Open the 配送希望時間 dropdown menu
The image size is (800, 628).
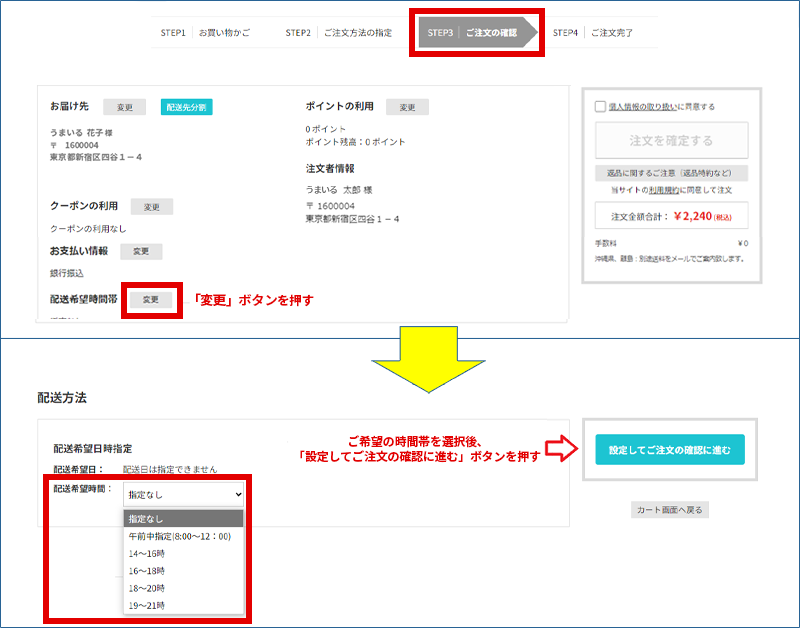[183, 493]
